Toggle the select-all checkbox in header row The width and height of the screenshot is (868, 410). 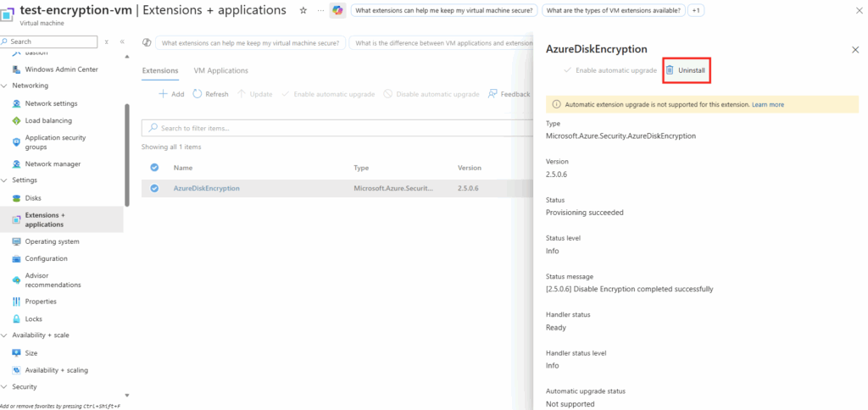pyautogui.click(x=154, y=168)
